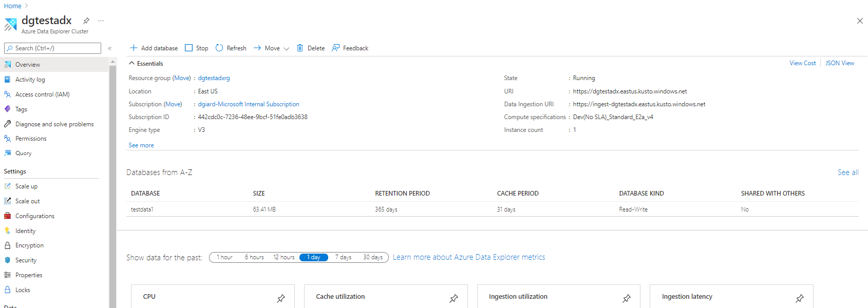Select the 1 hour time range
Viewport: 868px width, 308px height.
click(x=224, y=257)
